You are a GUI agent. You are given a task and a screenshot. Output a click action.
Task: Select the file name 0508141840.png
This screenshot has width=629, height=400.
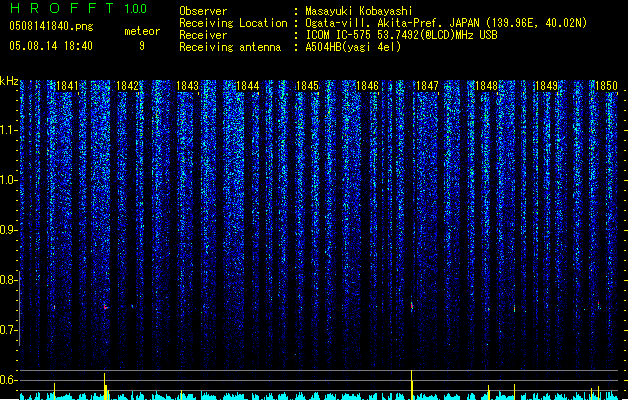[51, 26]
